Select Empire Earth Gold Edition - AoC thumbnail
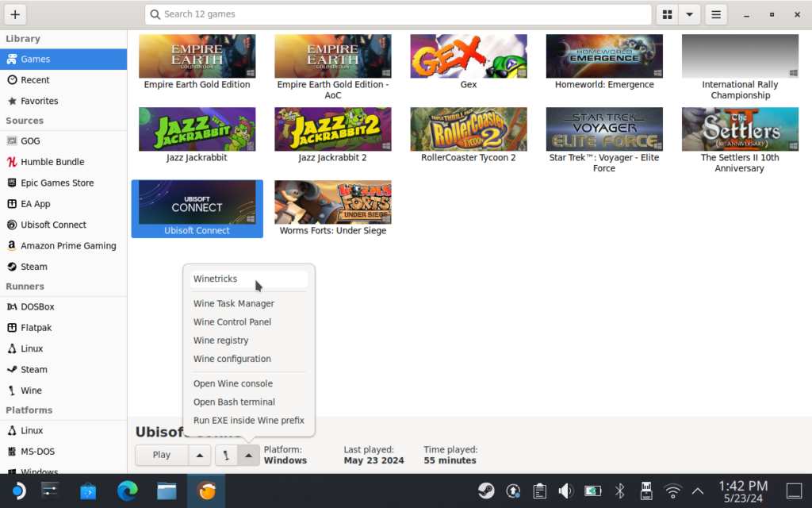Screen dimensions: 812x508 pos(332,56)
